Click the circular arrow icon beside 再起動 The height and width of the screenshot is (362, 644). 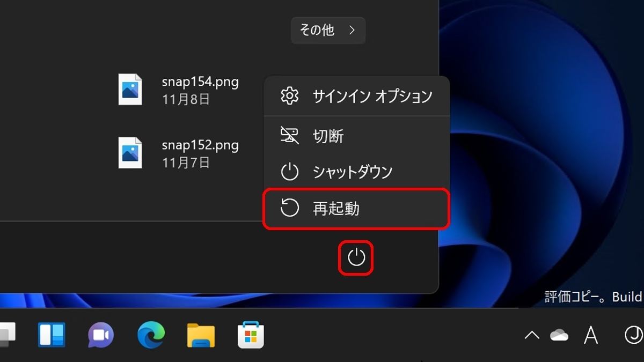point(290,208)
